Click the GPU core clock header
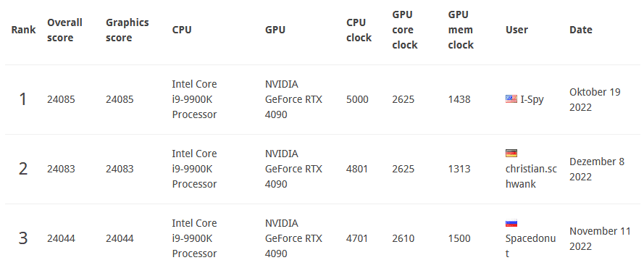 (405, 30)
